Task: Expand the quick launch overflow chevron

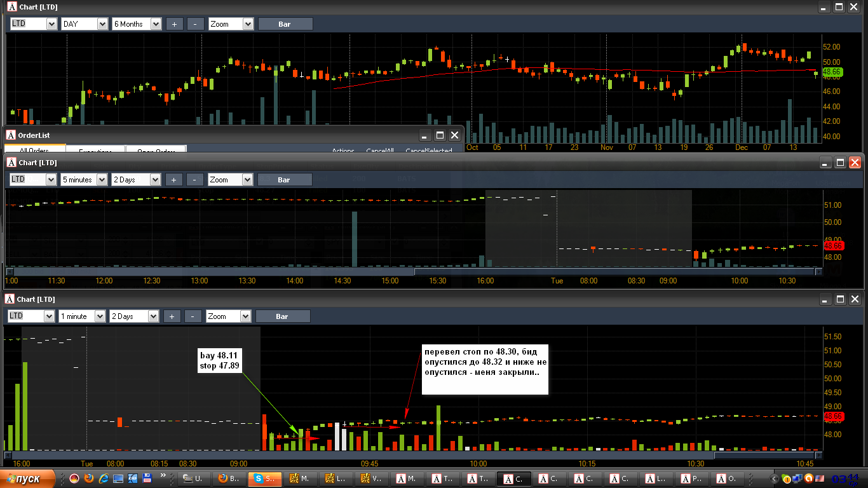Action: point(163,475)
